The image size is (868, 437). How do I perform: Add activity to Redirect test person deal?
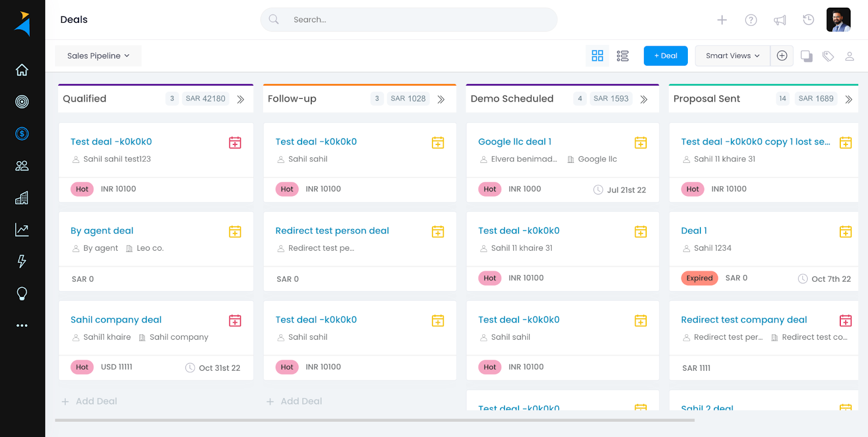click(x=438, y=232)
